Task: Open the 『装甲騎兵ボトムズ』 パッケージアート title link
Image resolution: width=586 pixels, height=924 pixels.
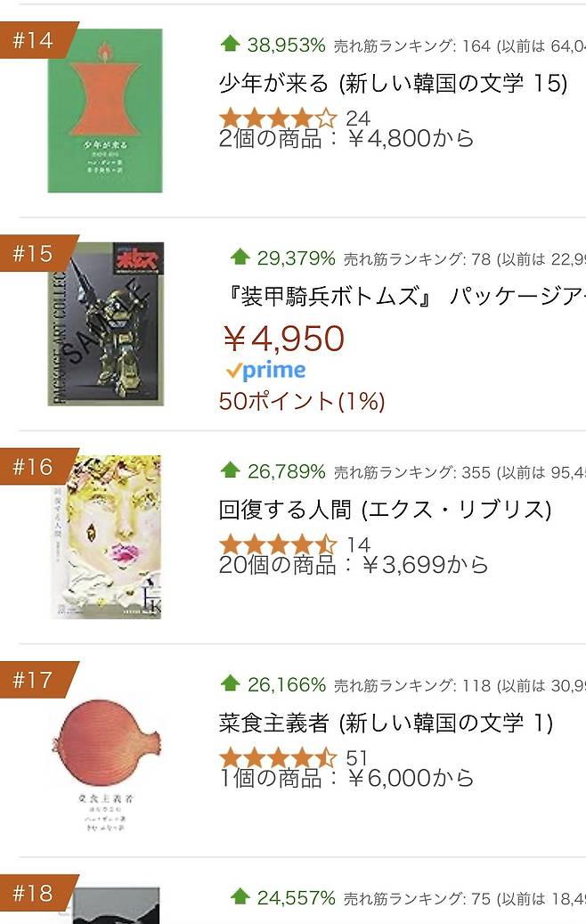Action: click(x=402, y=296)
